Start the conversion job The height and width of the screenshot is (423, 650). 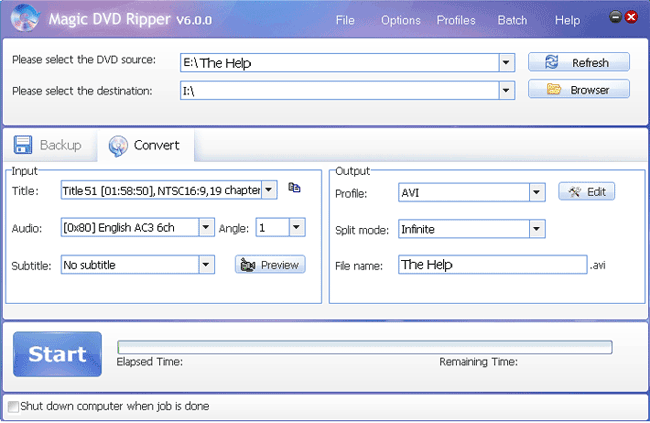click(57, 354)
